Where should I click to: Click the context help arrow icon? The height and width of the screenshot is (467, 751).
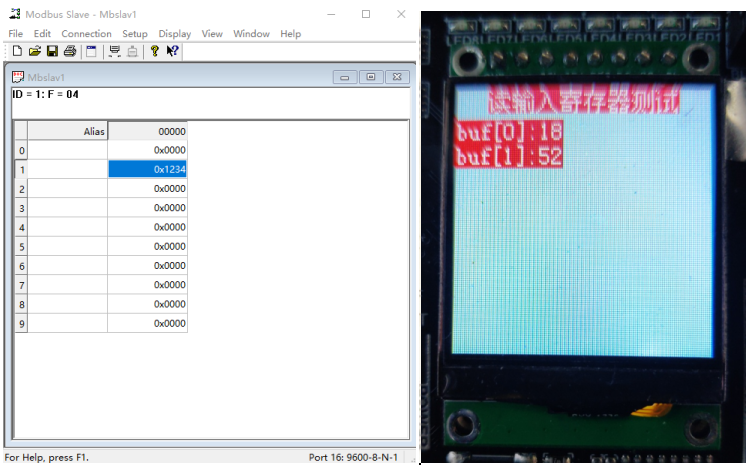tap(172, 51)
